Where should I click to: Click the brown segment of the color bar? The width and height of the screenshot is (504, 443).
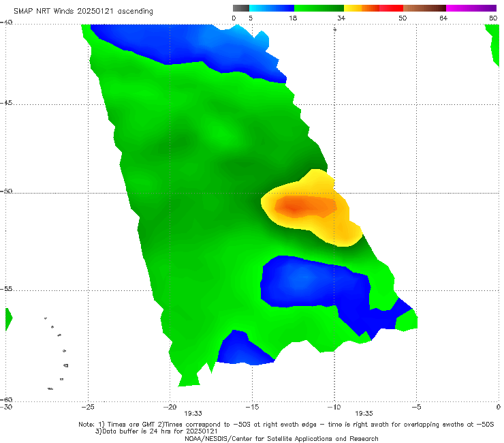424,8
